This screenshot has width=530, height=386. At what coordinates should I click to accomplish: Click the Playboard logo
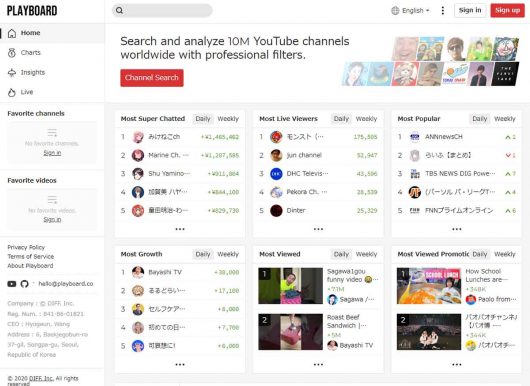click(x=32, y=11)
